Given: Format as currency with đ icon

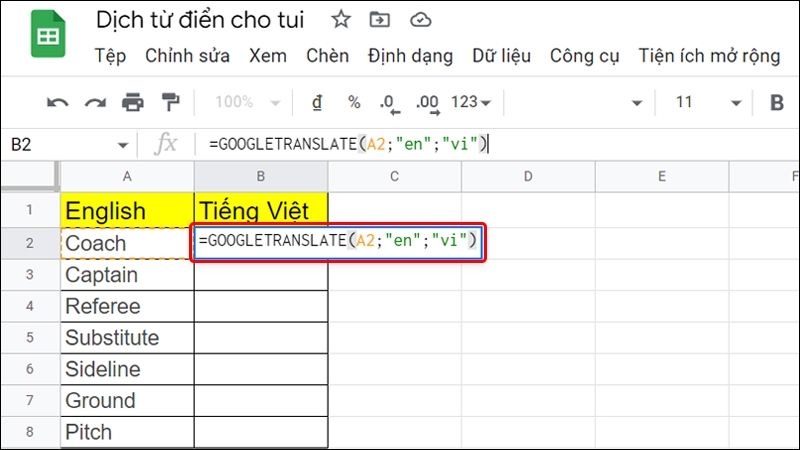Looking at the screenshot, I should pyautogui.click(x=317, y=103).
